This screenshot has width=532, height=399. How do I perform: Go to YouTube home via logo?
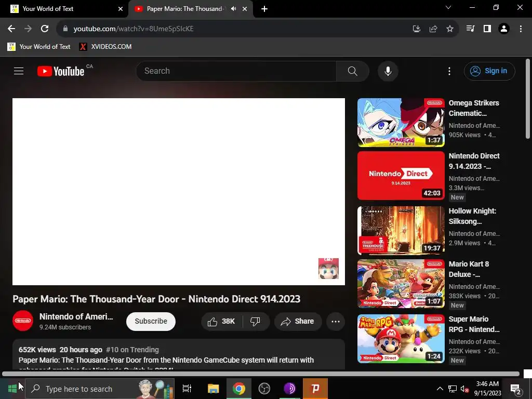(x=61, y=71)
